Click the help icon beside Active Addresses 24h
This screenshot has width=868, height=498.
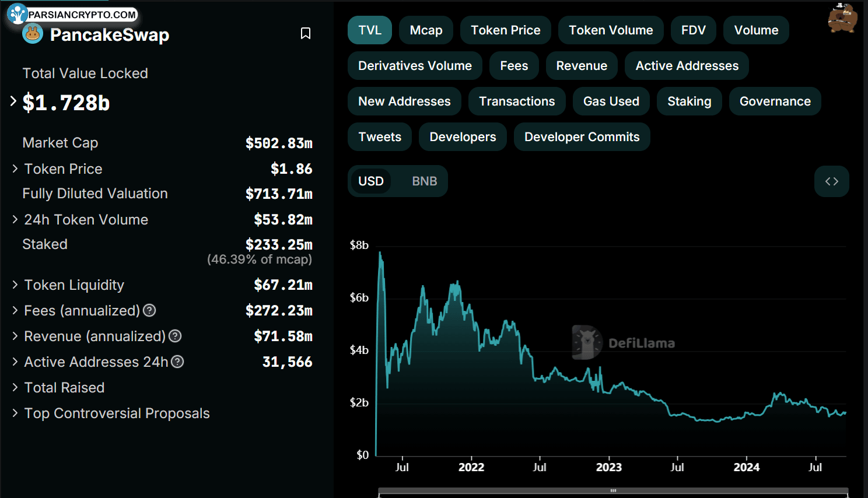177,362
